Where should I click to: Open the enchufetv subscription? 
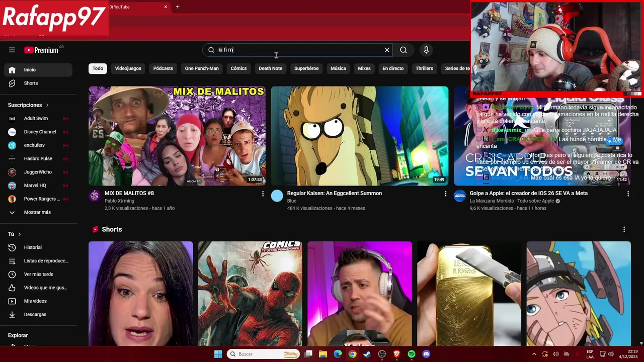(x=38, y=145)
